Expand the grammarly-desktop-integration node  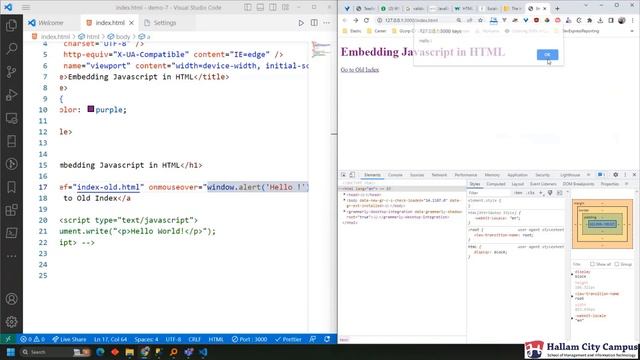pyautogui.click(x=344, y=211)
